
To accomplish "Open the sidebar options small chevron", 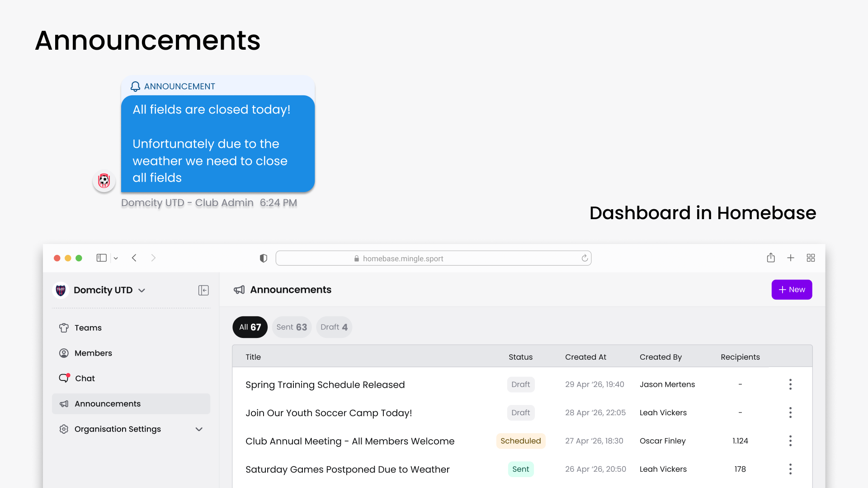I will [x=116, y=258].
